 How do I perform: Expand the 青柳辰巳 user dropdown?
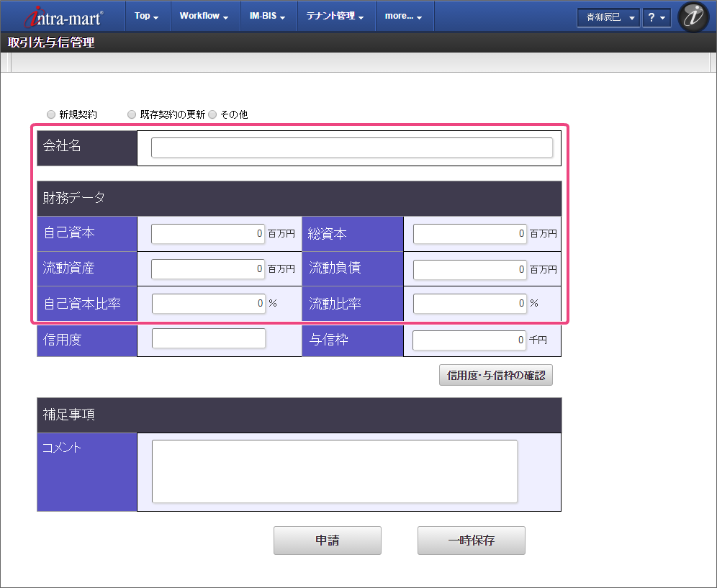(x=608, y=18)
